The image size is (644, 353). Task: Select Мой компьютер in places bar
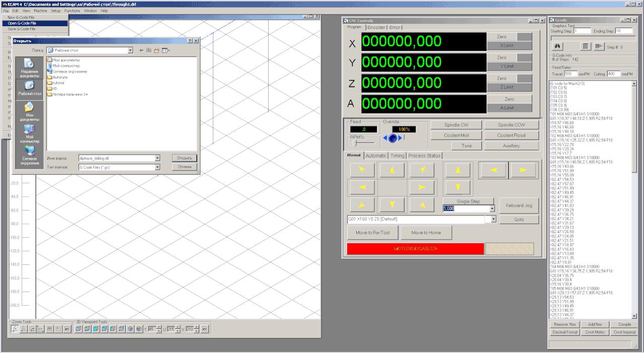[x=30, y=133]
